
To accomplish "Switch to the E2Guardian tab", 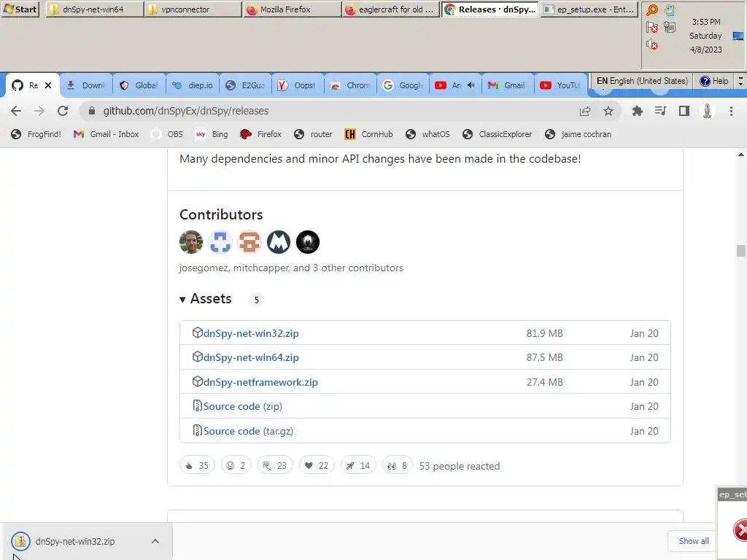I will [x=245, y=85].
